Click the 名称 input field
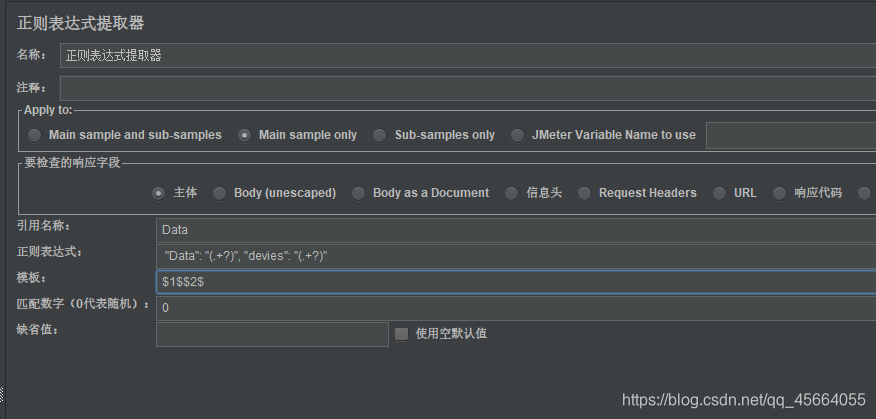Screen dimensions: 876x419 click(x=468, y=55)
